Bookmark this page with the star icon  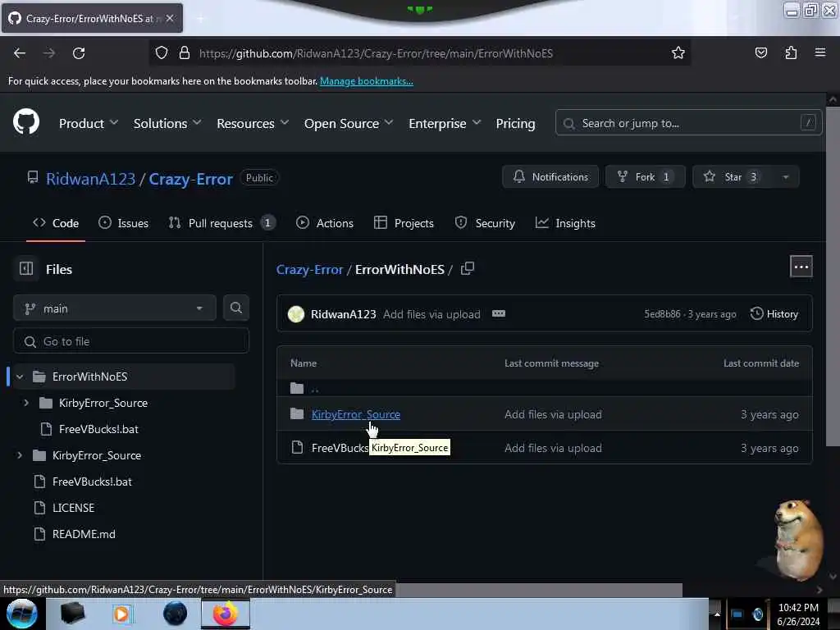[678, 53]
